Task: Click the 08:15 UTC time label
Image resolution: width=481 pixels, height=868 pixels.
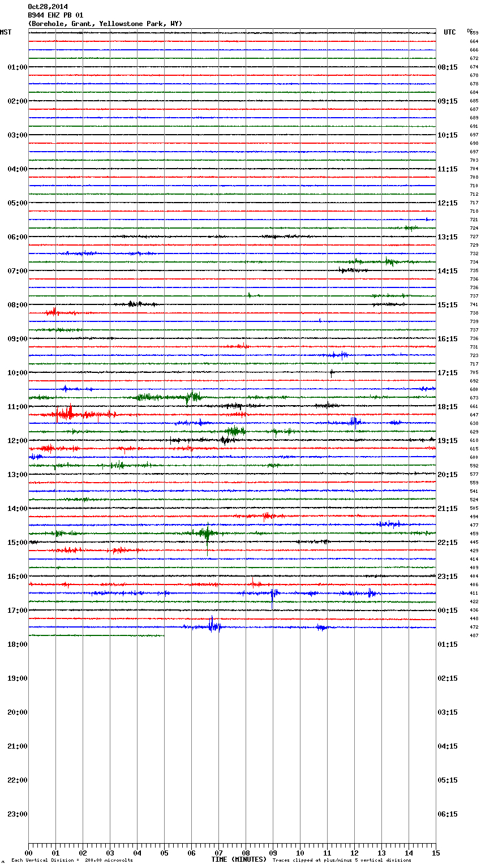Action: (448, 67)
